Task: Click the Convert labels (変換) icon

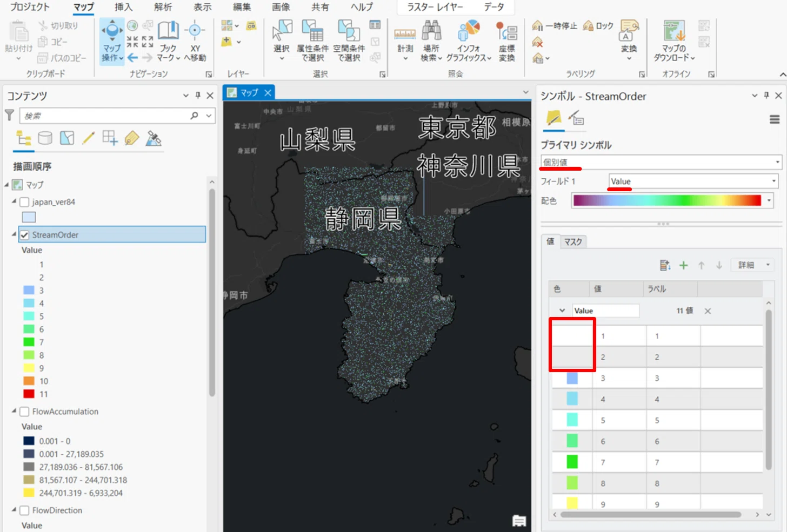Action: pos(629,31)
